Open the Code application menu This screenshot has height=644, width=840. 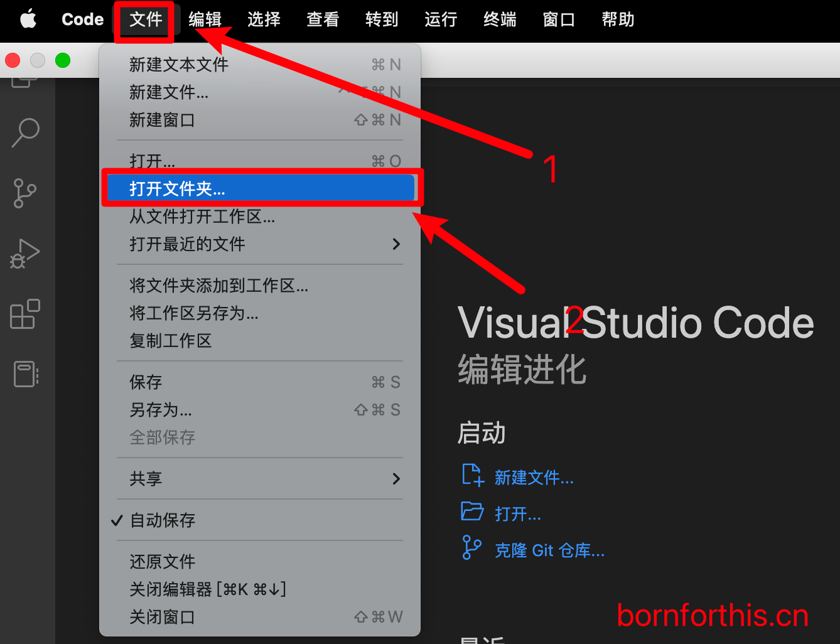(82, 19)
